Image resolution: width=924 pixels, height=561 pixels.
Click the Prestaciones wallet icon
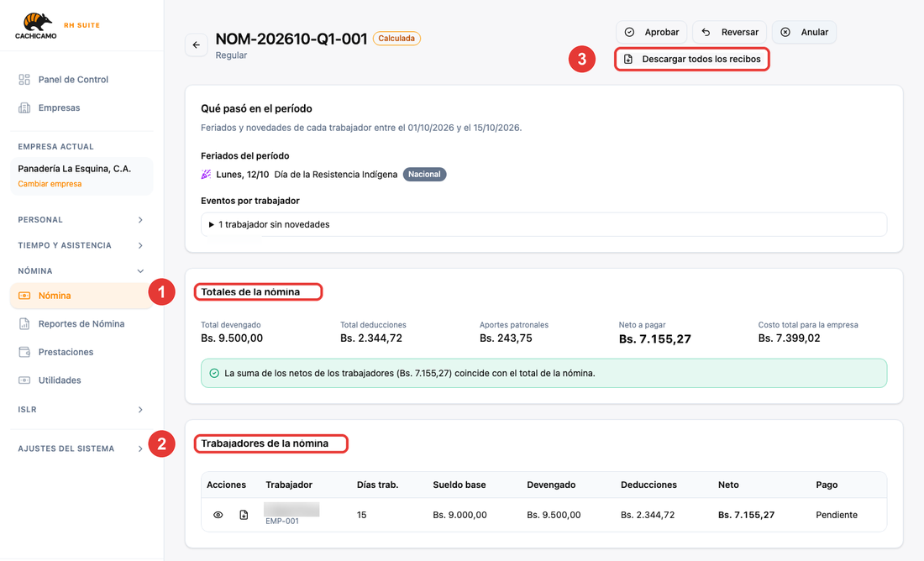pyautogui.click(x=24, y=352)
